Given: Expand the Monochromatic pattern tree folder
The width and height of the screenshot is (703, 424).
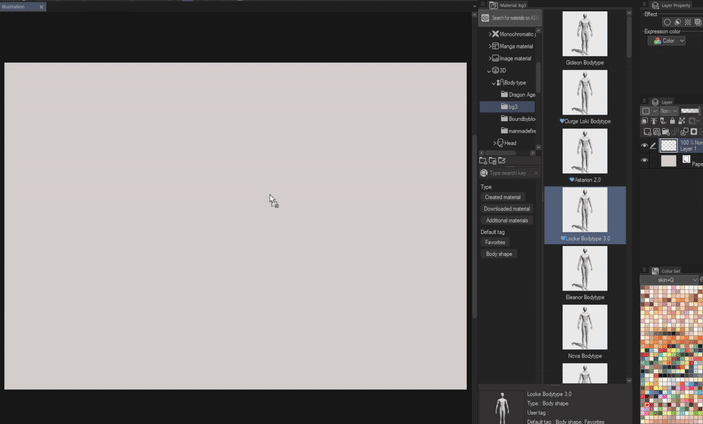Looking at the screenshot, I should pyautogui.click(x=490, y=34).
